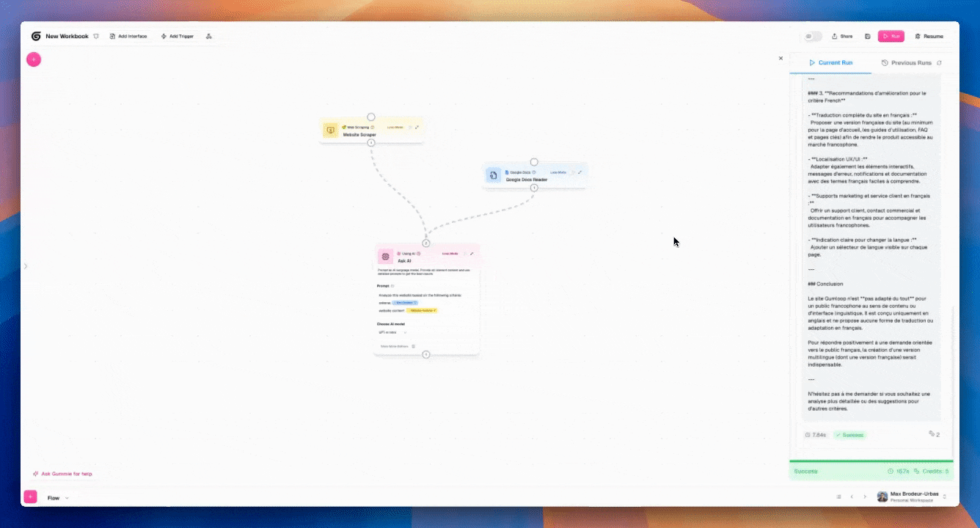
Task: Click the pink plus button in the bottom bar
Action: pos(30,496)
